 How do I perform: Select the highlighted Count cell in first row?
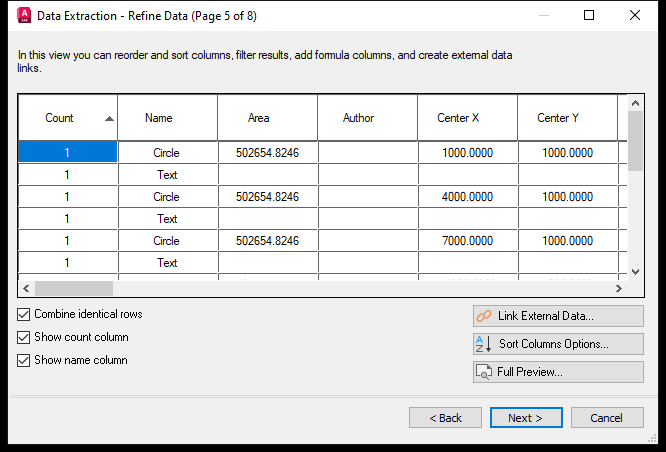68,153
